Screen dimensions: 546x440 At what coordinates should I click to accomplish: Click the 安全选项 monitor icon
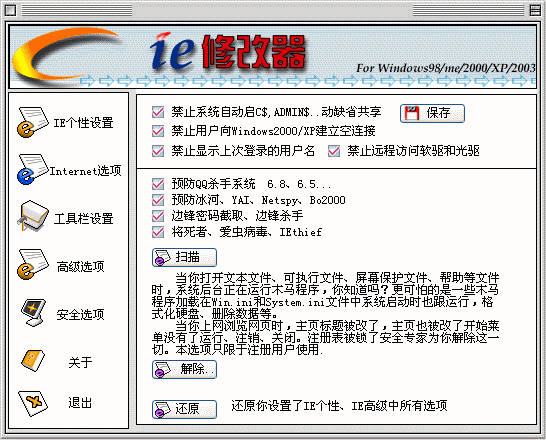(x=33, y=312)
